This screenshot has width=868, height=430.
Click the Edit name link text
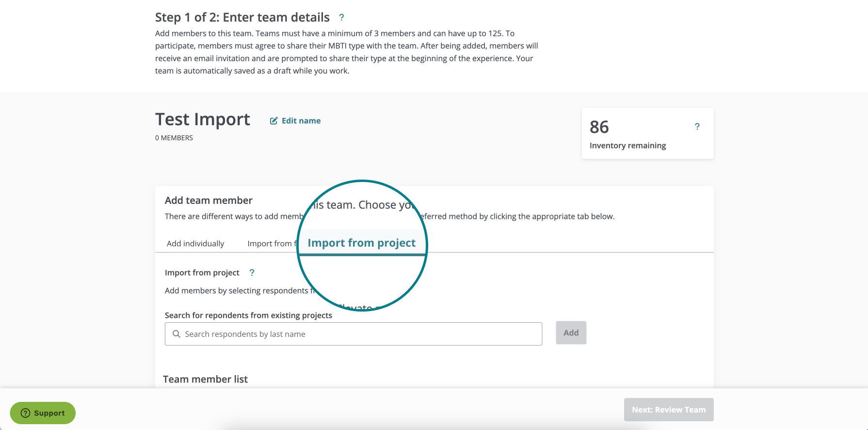click(301, 121)
